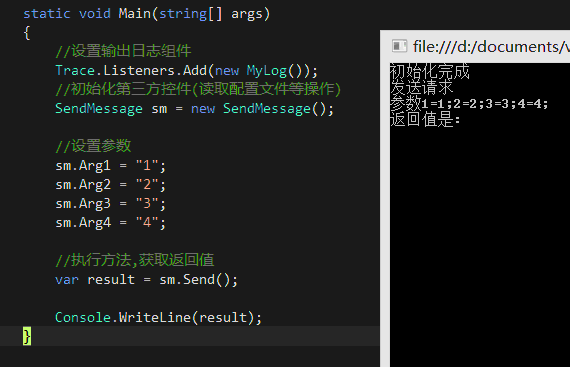Click the SendMessage type before sm
The height and width of the screenshot is (367, 570).
click(x=99, y=109)
